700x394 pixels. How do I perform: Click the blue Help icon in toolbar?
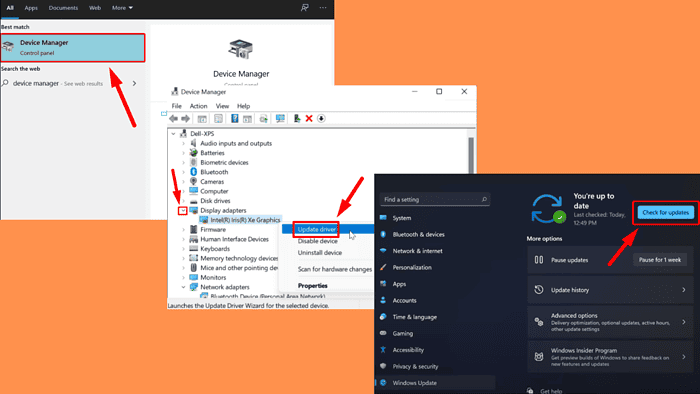234,118
